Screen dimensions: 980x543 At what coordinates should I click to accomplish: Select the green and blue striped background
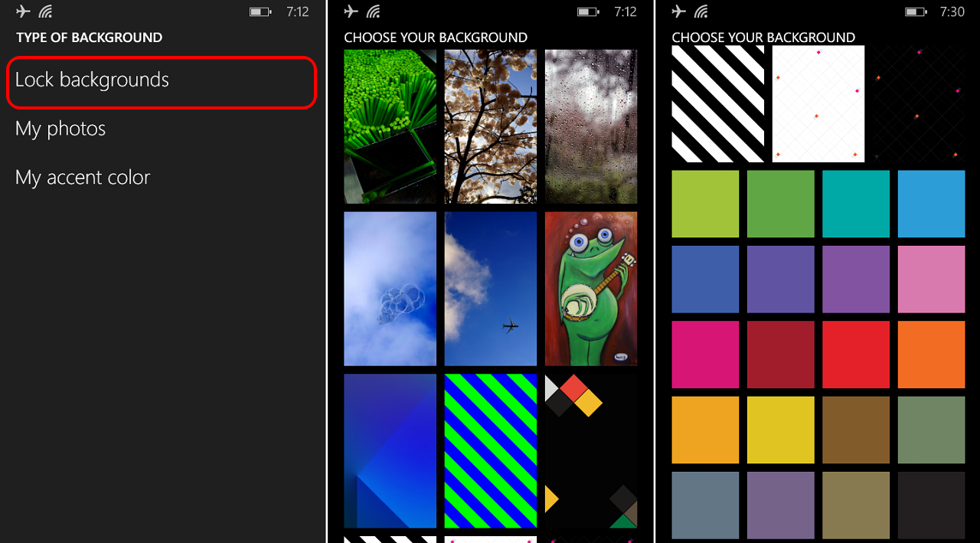490,450
